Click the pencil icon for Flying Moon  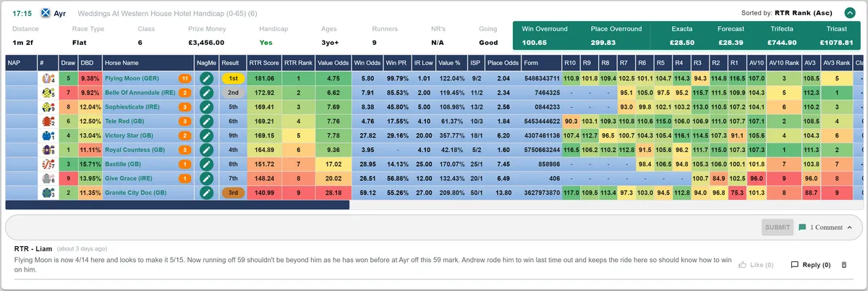click(206, 78)
